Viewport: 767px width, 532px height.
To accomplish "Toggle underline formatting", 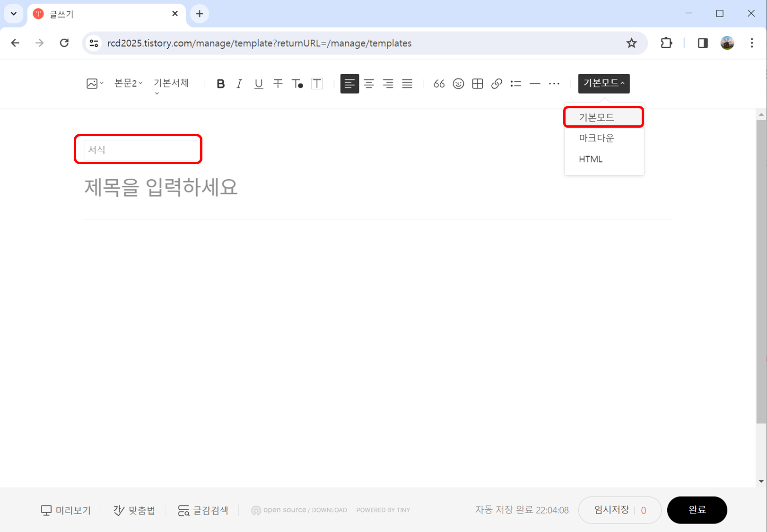I will tap(259, 84).
